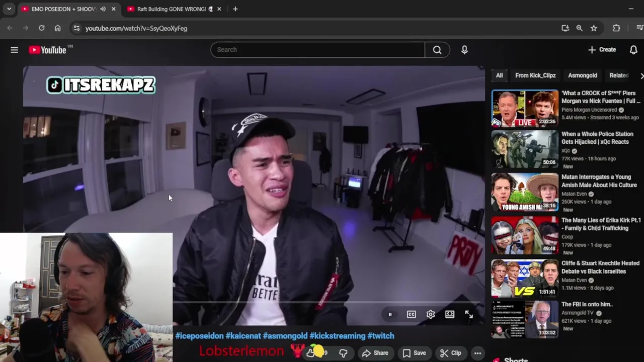644x362 pixels.
Task: Mute the EMO POSEIDON tab audio icon
Action: pos(103,9)
